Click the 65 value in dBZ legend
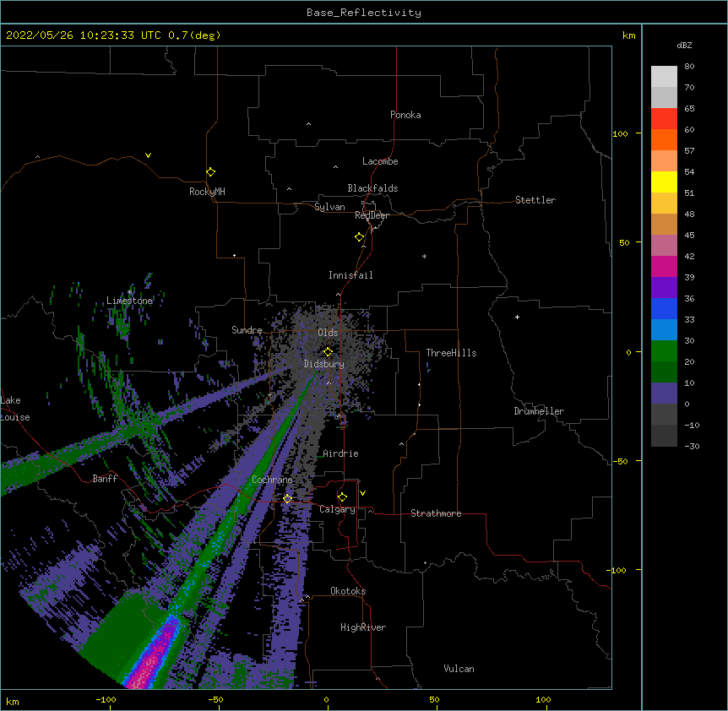The height and width of the screenshot is (711, 728). [x=689, y=108]
